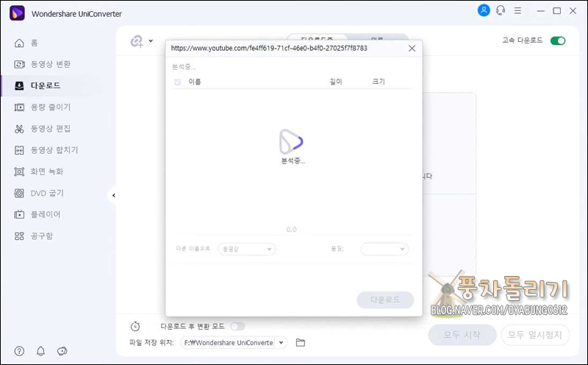Open the output folder icon
Screen dimensions: 588x365
(301, 342)
